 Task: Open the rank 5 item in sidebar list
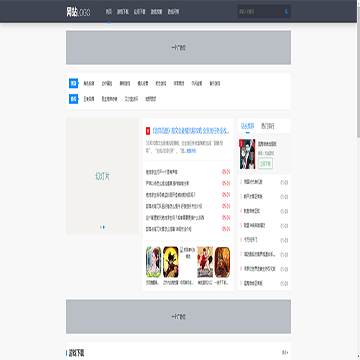pyautogui.click(x=254, y=226)
